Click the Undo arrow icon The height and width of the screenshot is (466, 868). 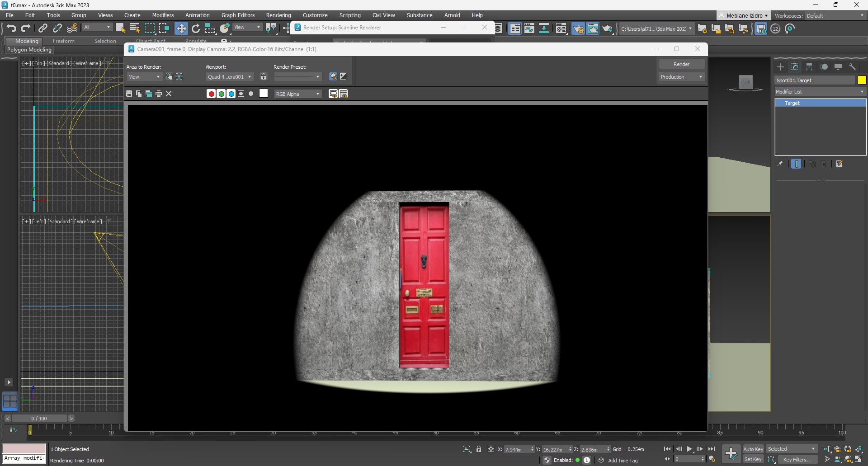coord(11,28)
